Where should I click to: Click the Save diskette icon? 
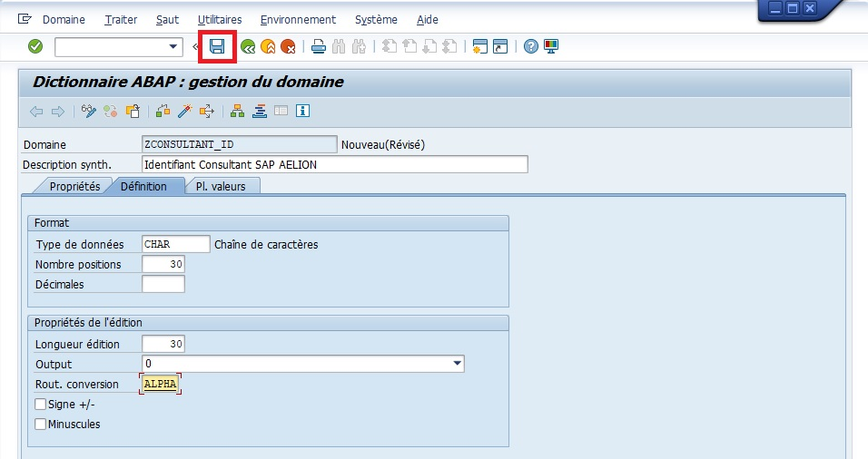coord(217,46)
